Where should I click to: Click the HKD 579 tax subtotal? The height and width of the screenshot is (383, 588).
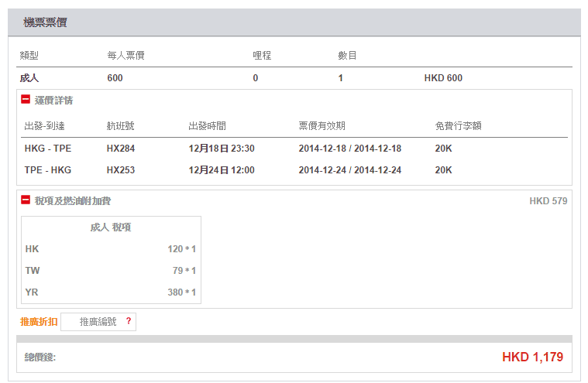pyautogui.click(x=548, y=201)
